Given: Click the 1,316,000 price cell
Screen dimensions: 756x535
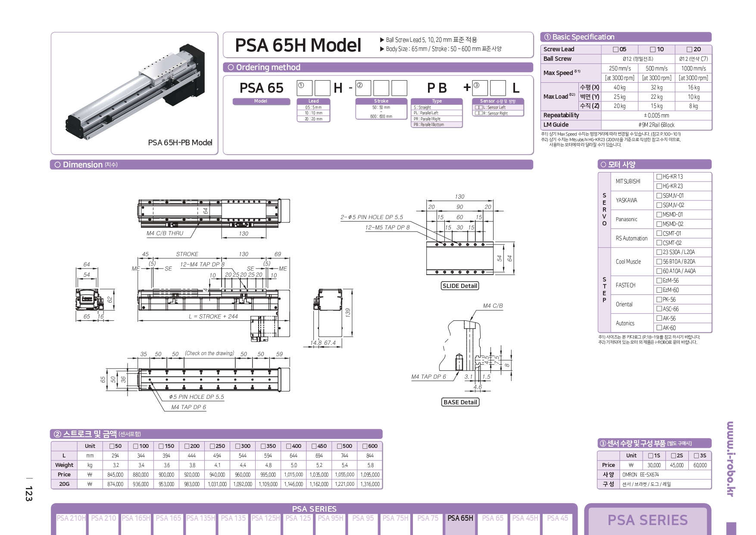Looking at the screenshot, I should coord(370,484).
